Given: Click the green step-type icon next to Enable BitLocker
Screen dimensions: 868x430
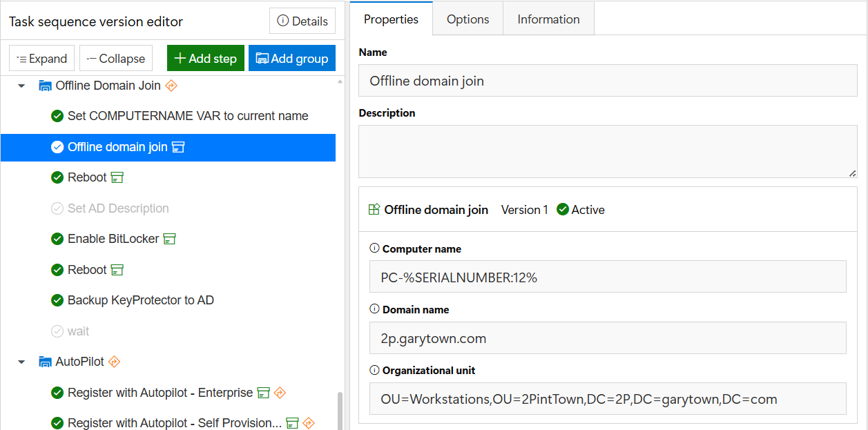Looking at the screenshot, I should pos(170,239).
